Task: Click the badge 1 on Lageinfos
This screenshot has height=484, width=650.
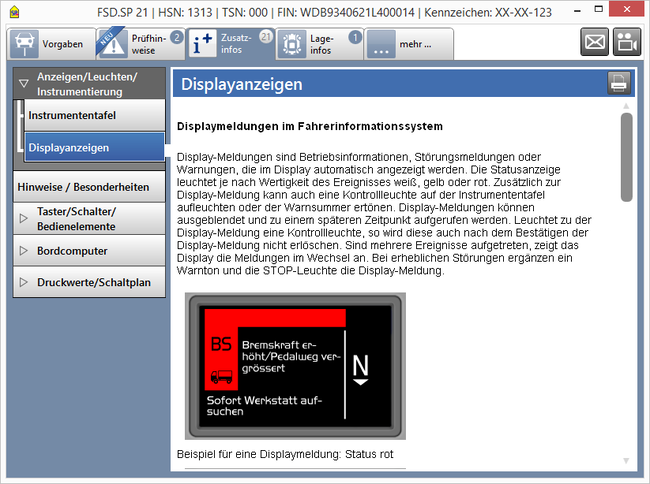Action: 355,37
